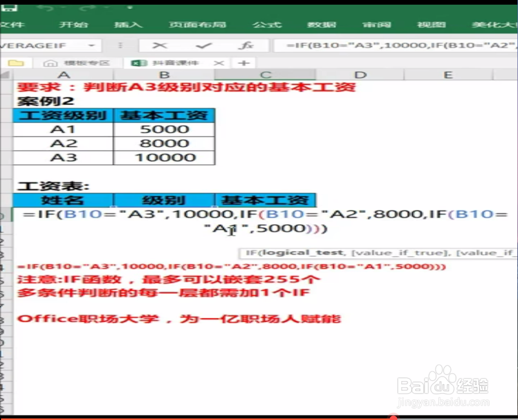This screenshot has width=518, height=420.
Task: Click cell containing A3 salary level
Action: (x=63, y=158)
